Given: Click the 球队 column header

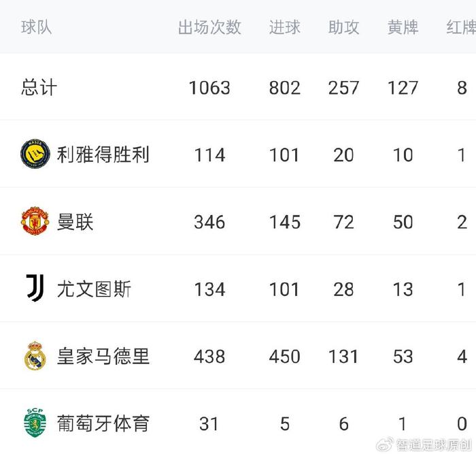Looking at the screenshot, I should point(37,27).
